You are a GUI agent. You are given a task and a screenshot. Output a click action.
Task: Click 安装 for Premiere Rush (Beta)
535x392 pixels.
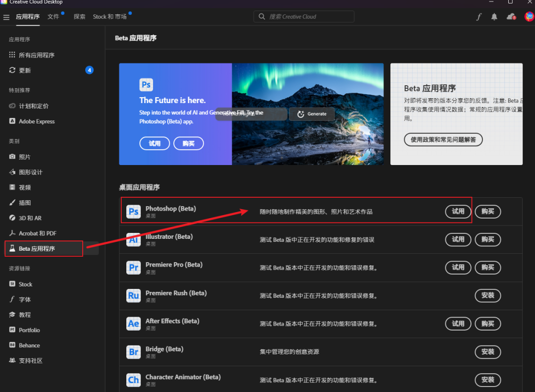[x=488, y=296]
